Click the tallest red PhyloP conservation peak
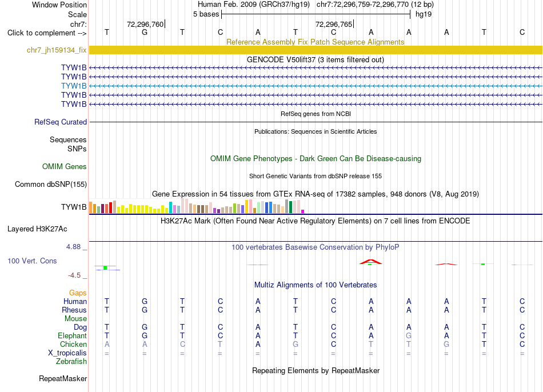Image resolution: width=543 pixels, height=392 pixels. tap(370, 262)
